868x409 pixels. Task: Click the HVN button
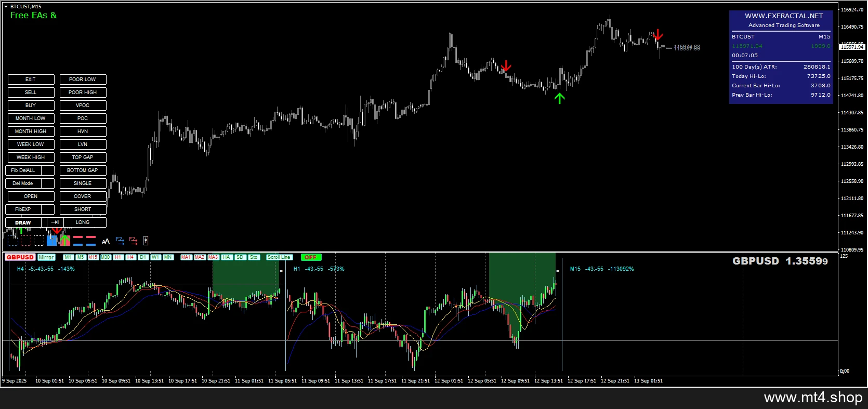coord(83,131)
